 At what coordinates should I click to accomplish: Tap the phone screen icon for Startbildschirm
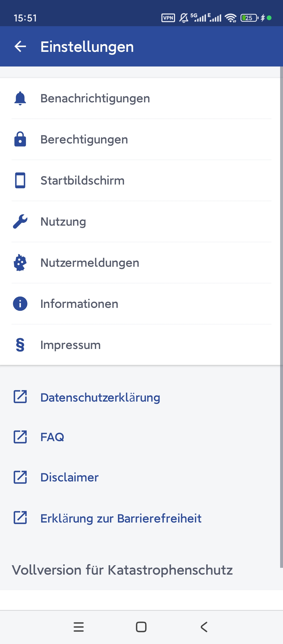click(20, 180)
